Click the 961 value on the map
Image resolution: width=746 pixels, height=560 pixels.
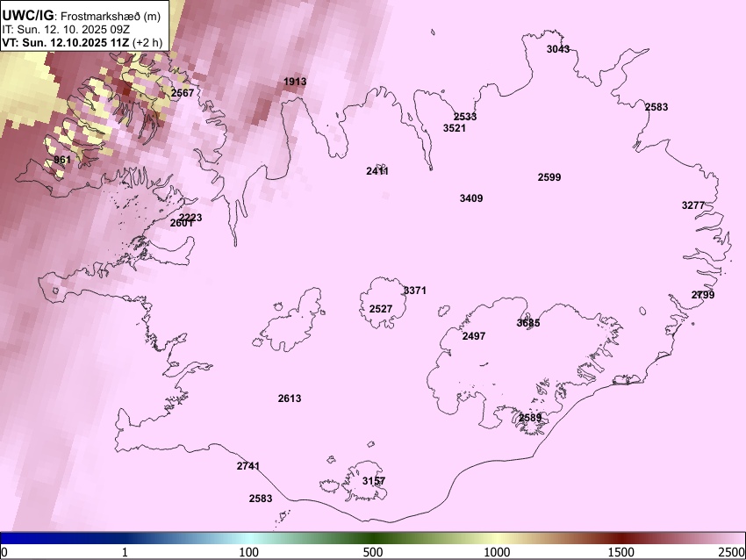click(62, 160)
